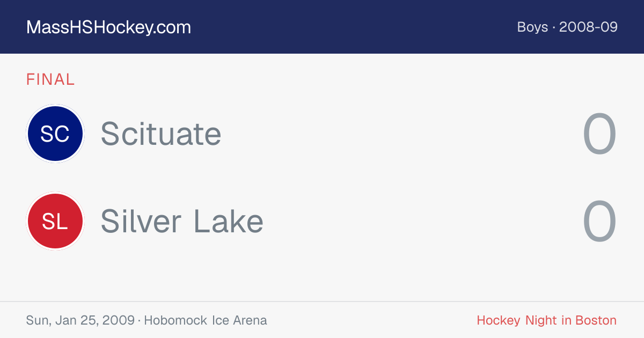
Task: Select the Boys division label
Action: pos(532,27)
